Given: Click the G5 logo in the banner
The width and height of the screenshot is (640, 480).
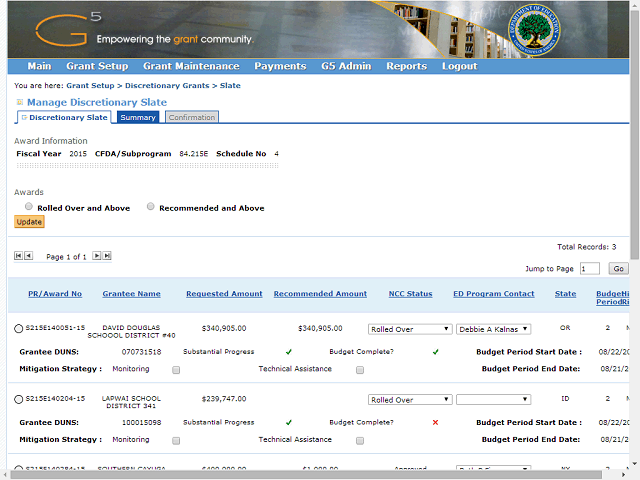Looking at the screenshot, I should (67, 29).
